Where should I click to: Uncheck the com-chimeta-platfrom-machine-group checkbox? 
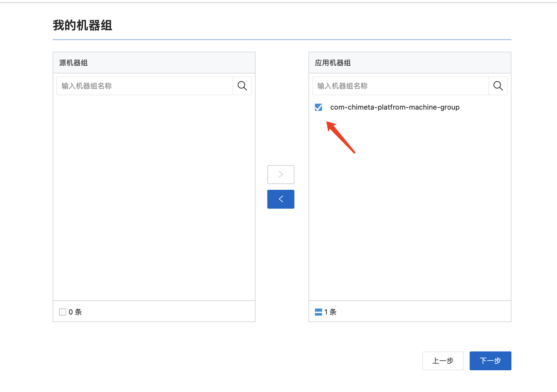coord(319,107)
